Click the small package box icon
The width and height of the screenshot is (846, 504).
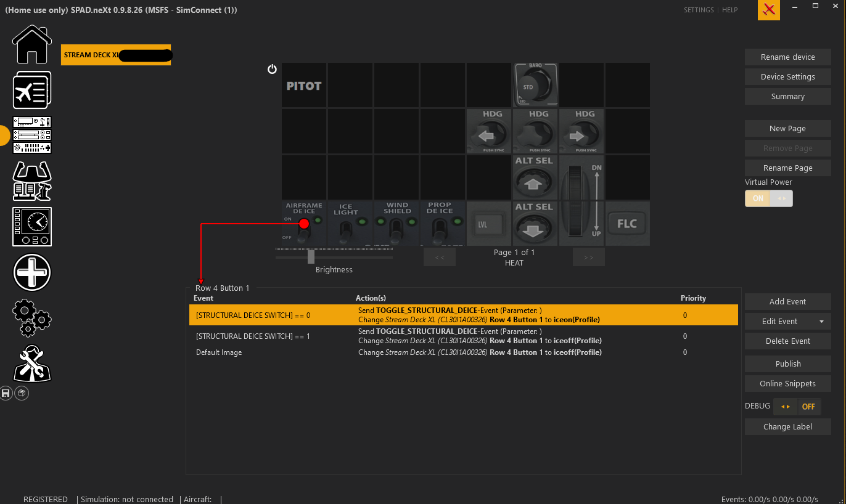pos(22,392)
